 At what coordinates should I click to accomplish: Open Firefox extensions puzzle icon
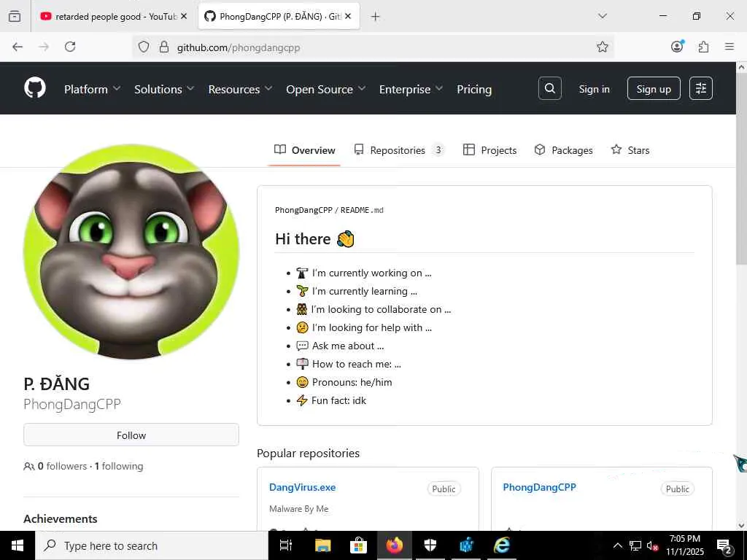tap(703, 47)
